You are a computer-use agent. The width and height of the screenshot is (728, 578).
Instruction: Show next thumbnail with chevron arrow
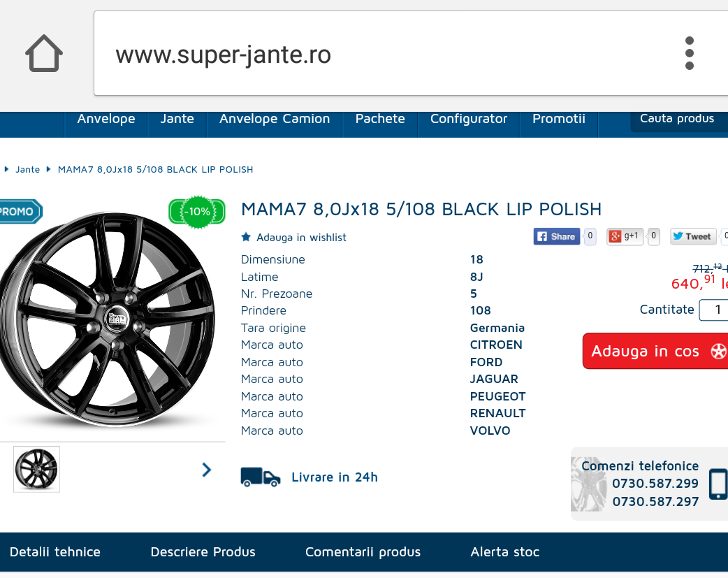(207, 470)
